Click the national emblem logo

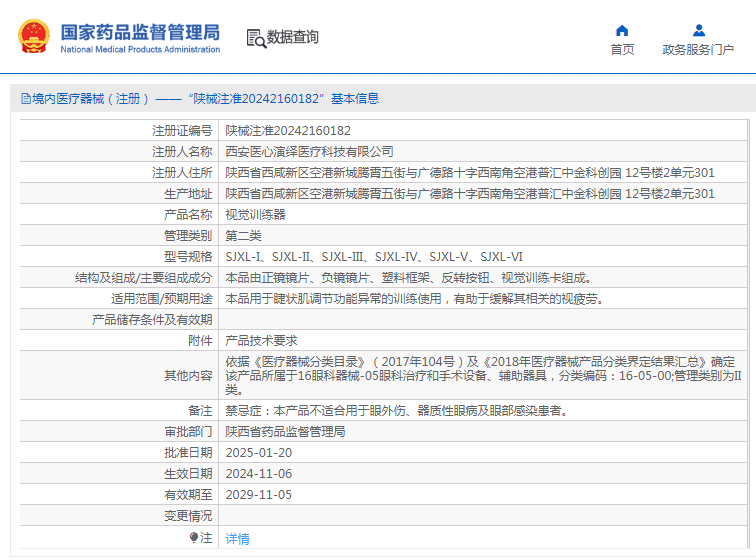pos(34,36)
